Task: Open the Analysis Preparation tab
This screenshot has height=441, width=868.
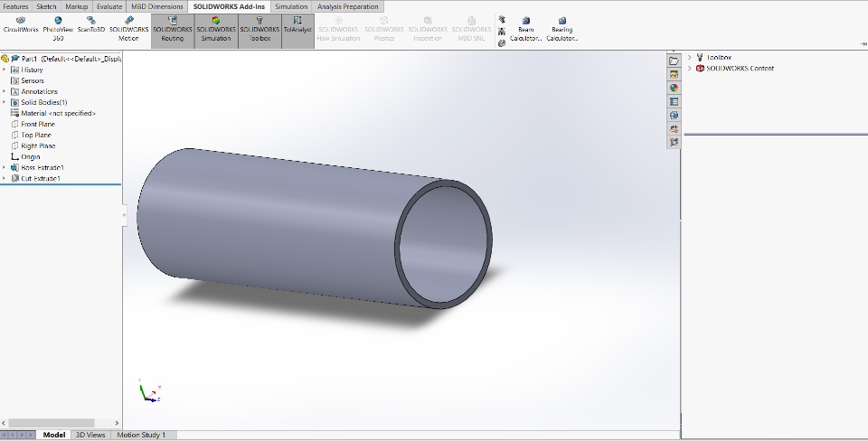Action: 347,6
